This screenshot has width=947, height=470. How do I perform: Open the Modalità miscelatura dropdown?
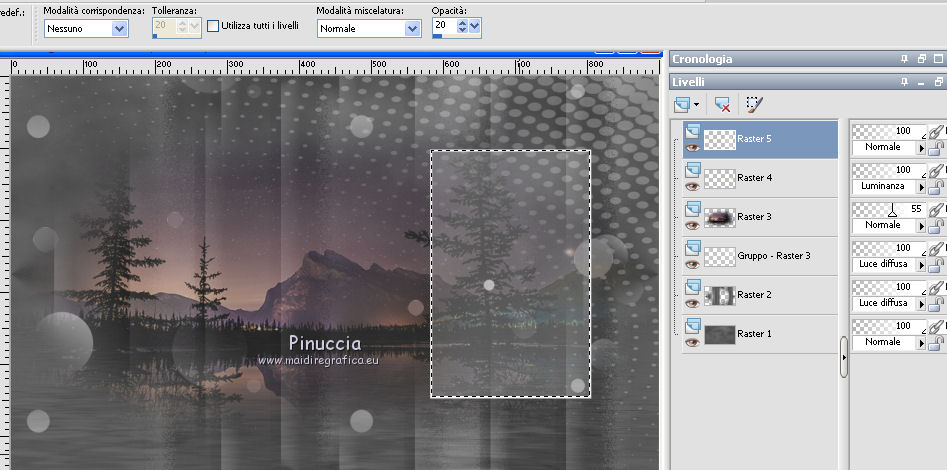click(x=412, y=29)
